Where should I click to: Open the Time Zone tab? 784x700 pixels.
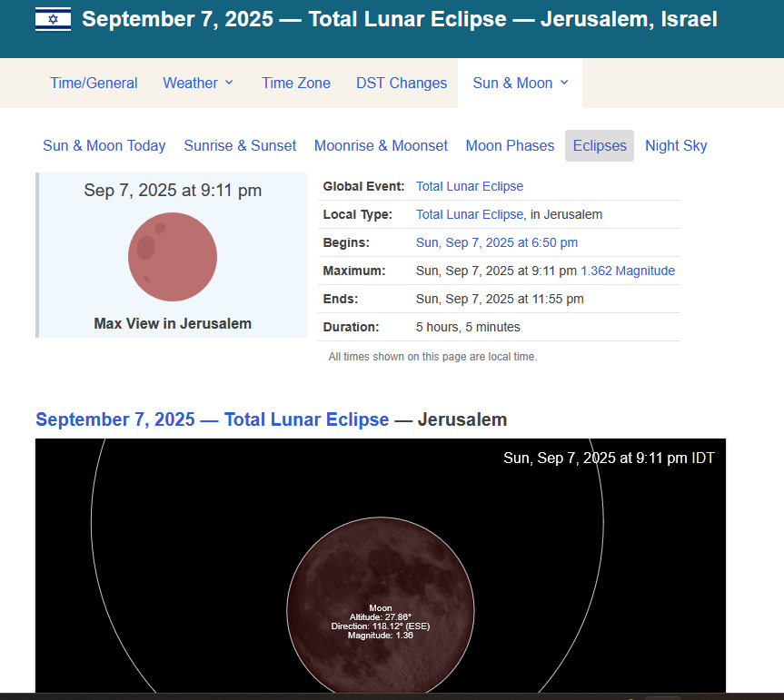click(296, 83)
